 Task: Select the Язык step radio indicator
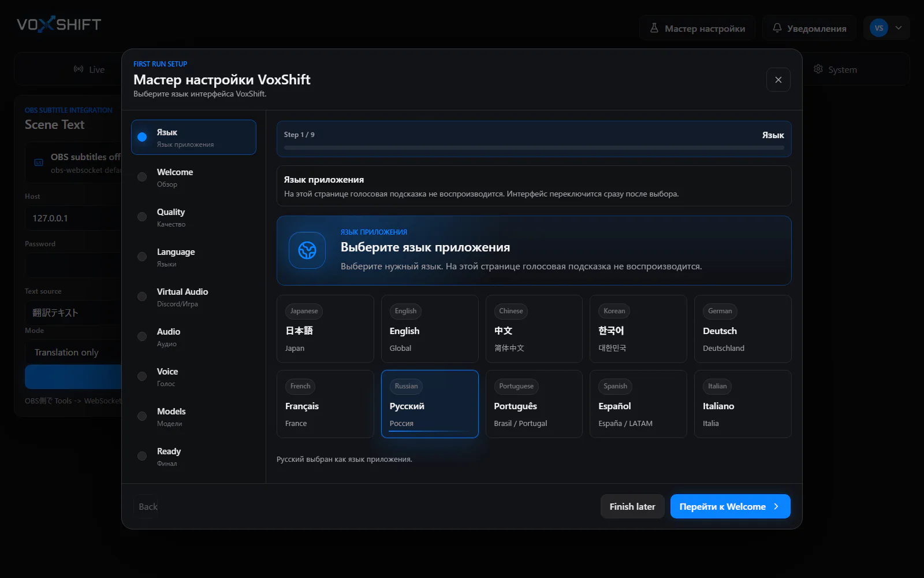tap(142, 137)
